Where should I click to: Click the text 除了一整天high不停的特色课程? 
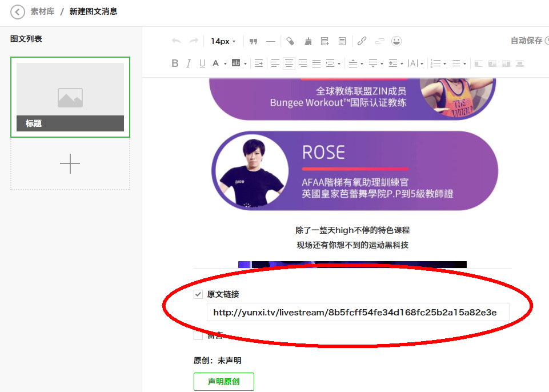[352, 230]
